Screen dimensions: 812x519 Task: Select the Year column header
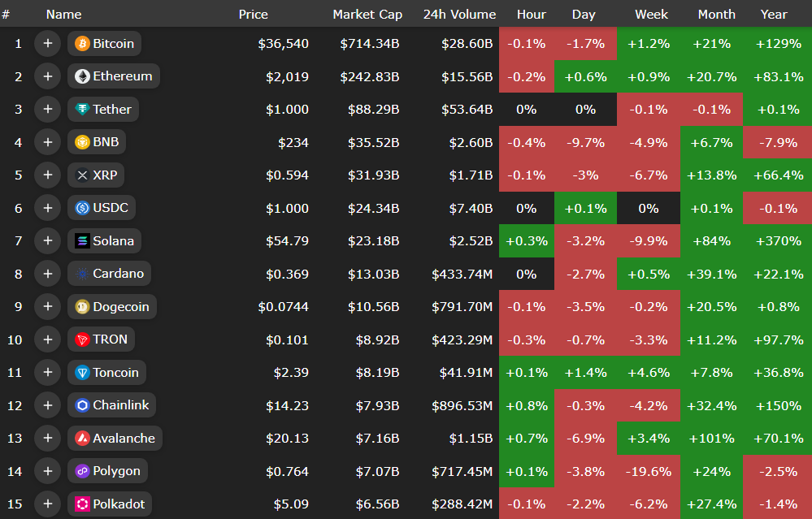coord(773,14)
